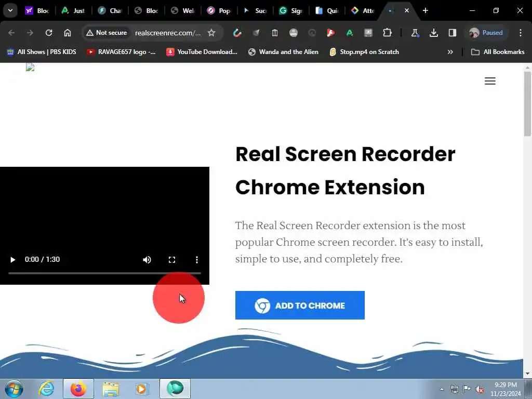
Task: Switch to the 'Sign' Grammarly tab
Action: coord(291,10)
